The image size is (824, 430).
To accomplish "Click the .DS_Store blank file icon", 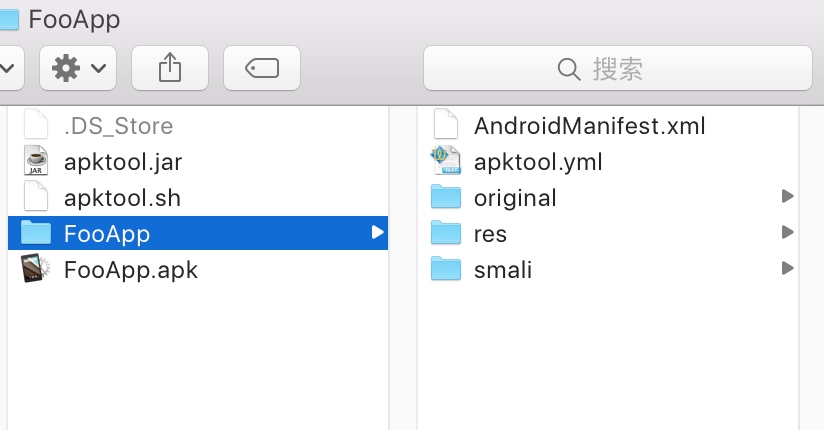I will tap(36, 124).
